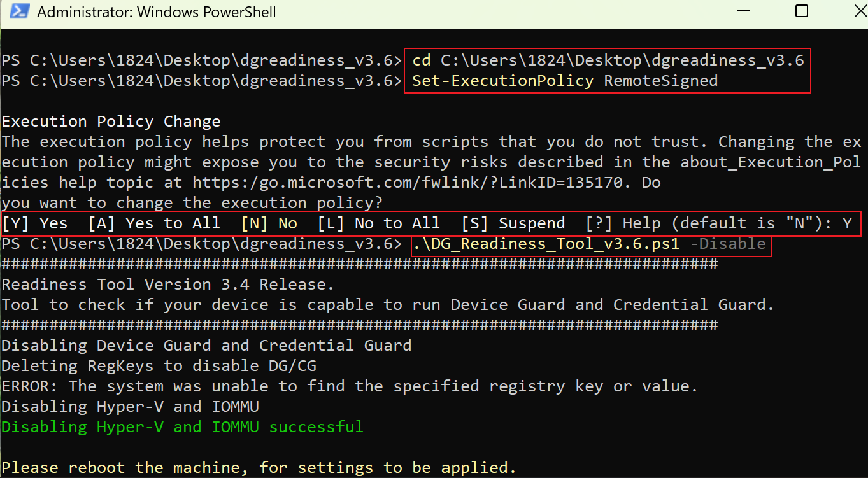Select the [N] No option
868x478 pixels.
269,223
